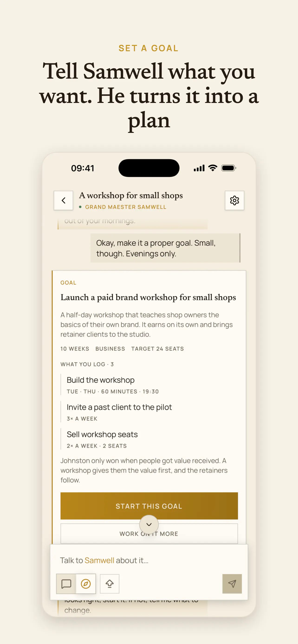Tap the 09:41 clock in status bar
The width and height of the screenshot is (298, 644).
pos(83,168)
